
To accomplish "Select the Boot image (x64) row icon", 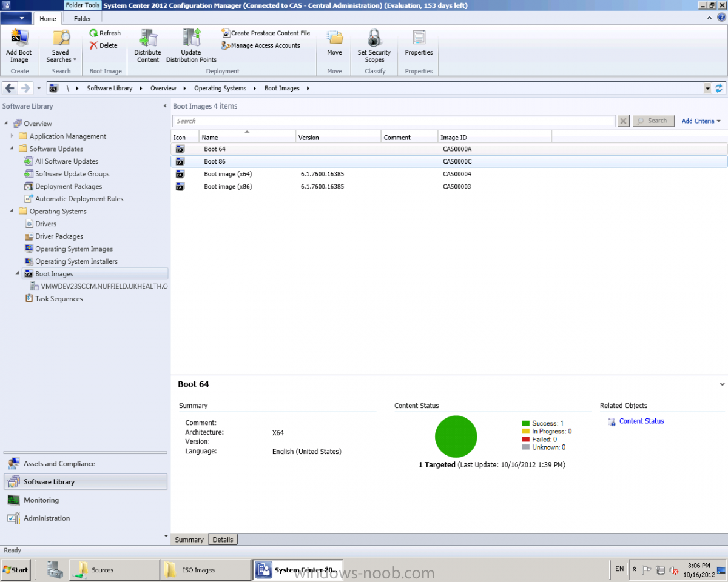I will click(x=180, y=174).
